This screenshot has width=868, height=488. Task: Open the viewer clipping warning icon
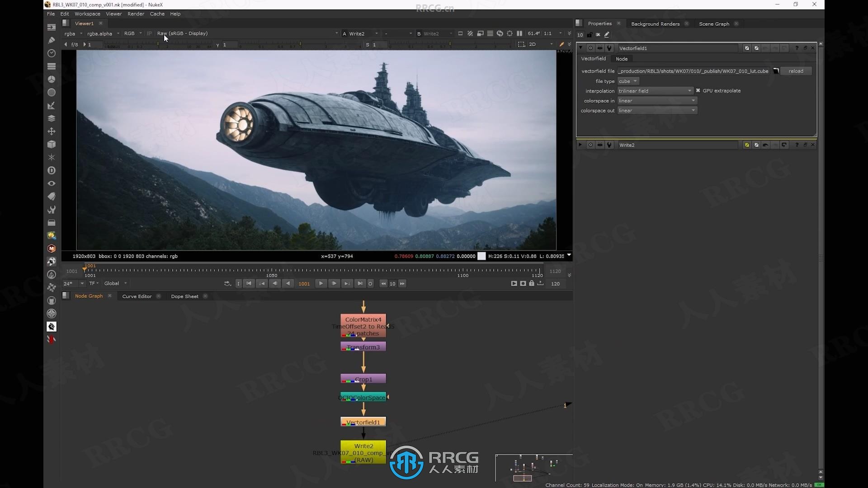[470, 33]
